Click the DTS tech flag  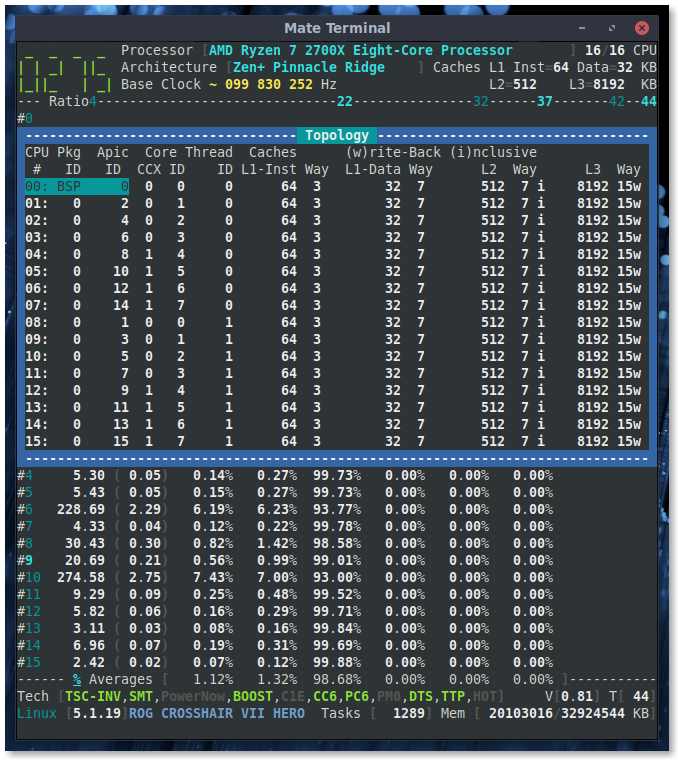(x=421, y=697)
